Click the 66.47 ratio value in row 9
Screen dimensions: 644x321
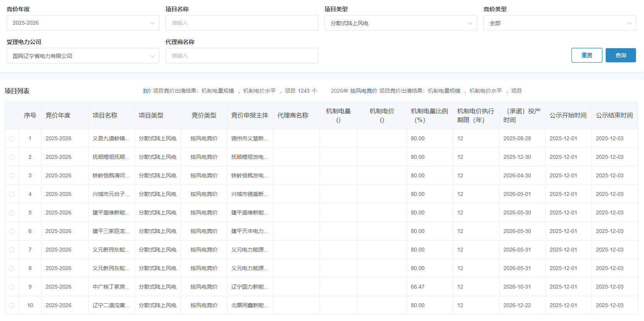coord(418,287)
